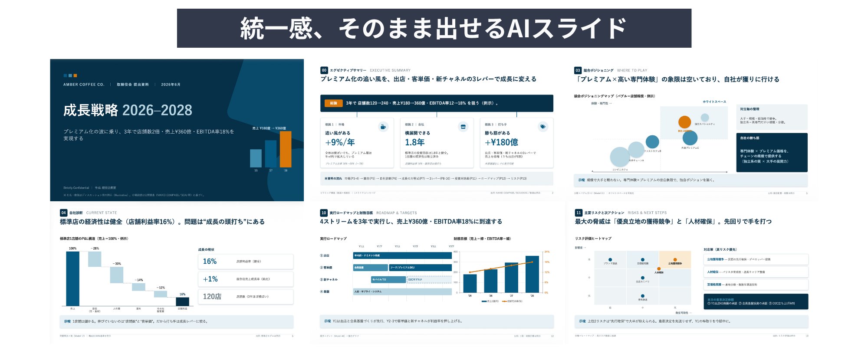Click the price tag icon in the 勝ち筋がある card
868x347 pixels.
(x=543, y=127)
